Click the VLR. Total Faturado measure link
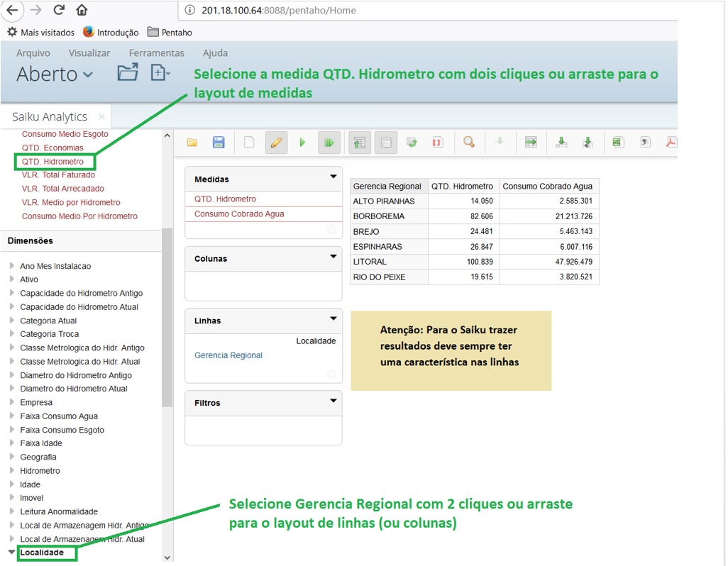Image resolution: width=728 pixels, height=566 pixels. point(58,175)
